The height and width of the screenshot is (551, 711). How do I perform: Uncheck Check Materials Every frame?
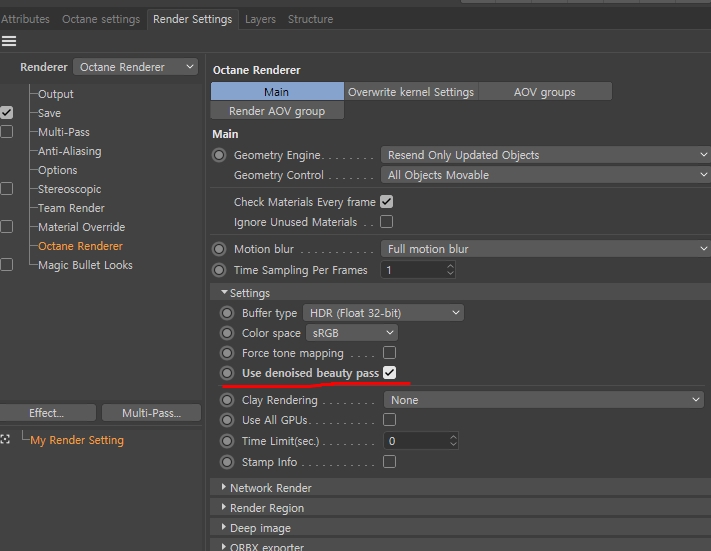point(386,202)
